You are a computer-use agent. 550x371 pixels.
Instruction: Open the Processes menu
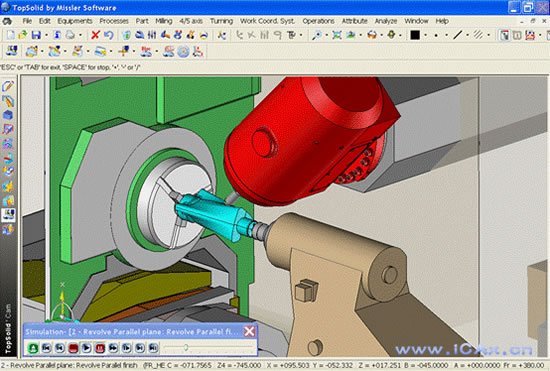coord(114,21)
